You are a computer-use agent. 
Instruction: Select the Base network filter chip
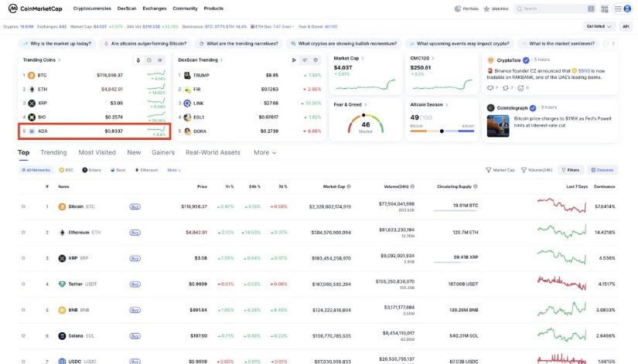coord(118,170)
